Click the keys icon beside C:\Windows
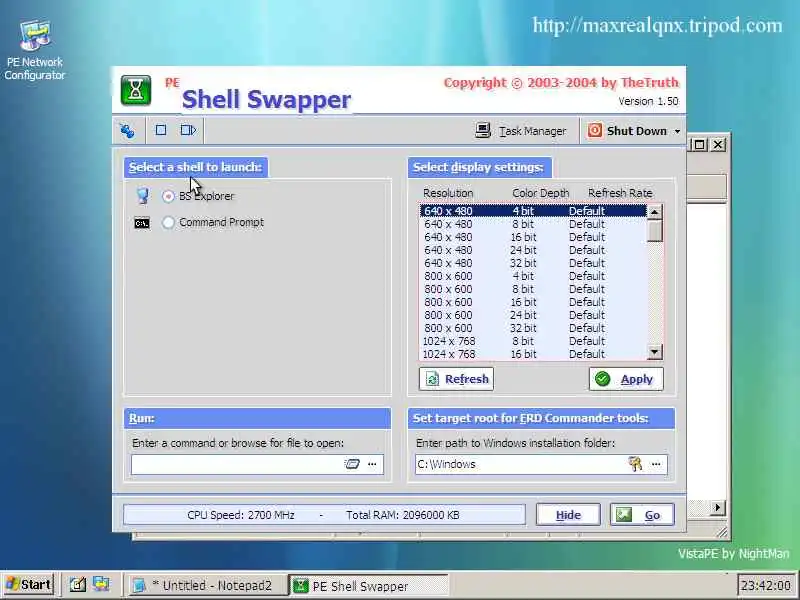 point(635,464)
